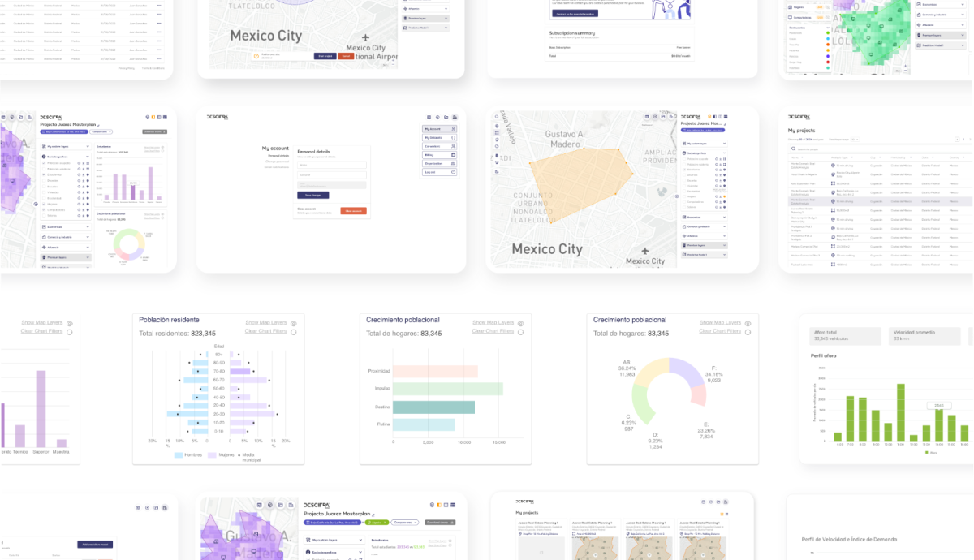Image resolution: width=974 pixels, height=560 pixels.
Task: Switch to Change password in My account
Action: 278,162
